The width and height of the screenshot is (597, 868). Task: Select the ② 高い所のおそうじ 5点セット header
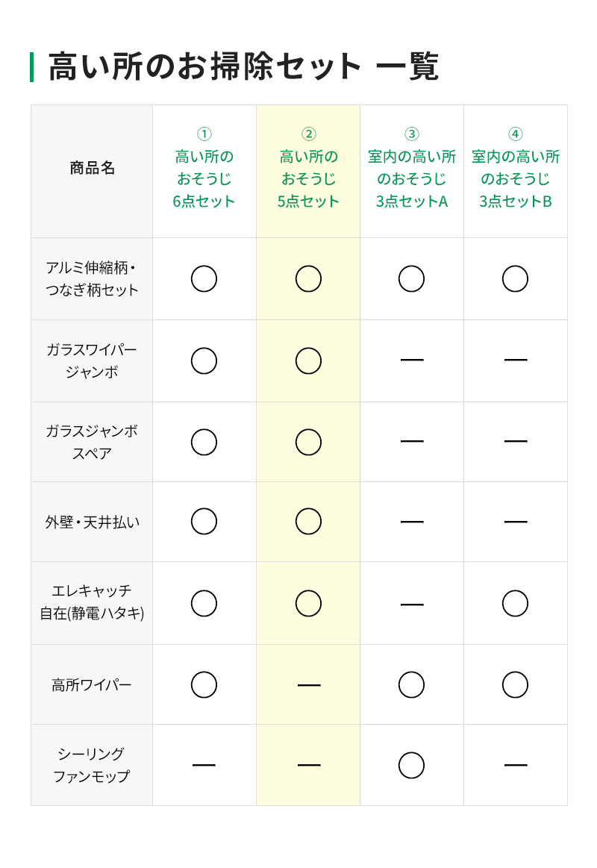point(308,168)
